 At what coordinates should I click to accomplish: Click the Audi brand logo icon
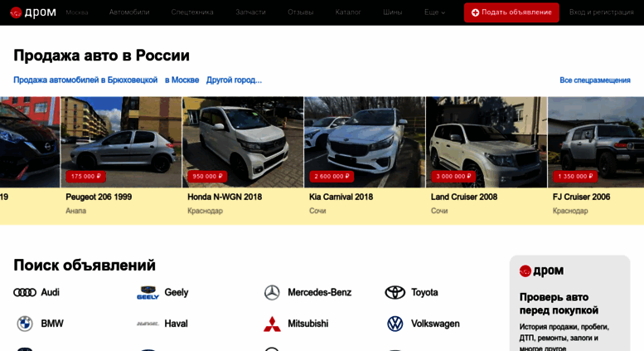[x=25, y=293]
